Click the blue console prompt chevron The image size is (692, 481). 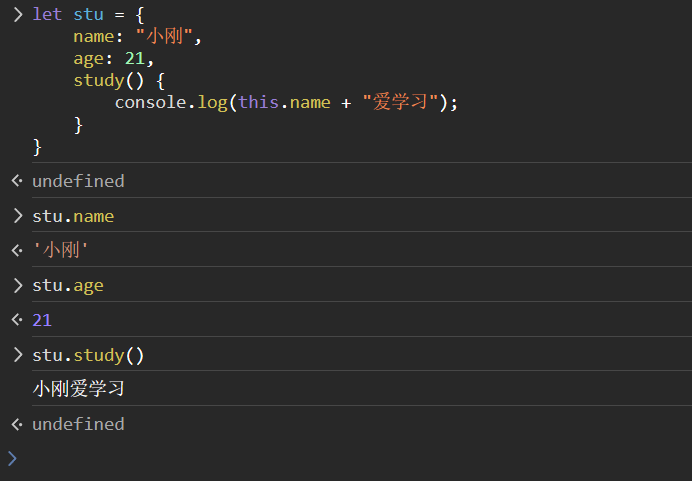12,458
